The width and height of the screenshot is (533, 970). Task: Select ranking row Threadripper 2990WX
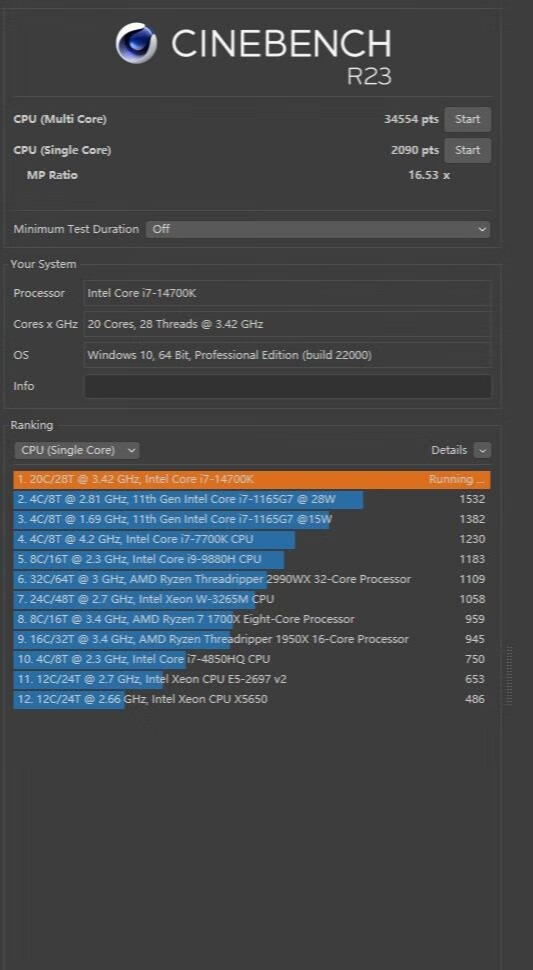pos(252,579)
